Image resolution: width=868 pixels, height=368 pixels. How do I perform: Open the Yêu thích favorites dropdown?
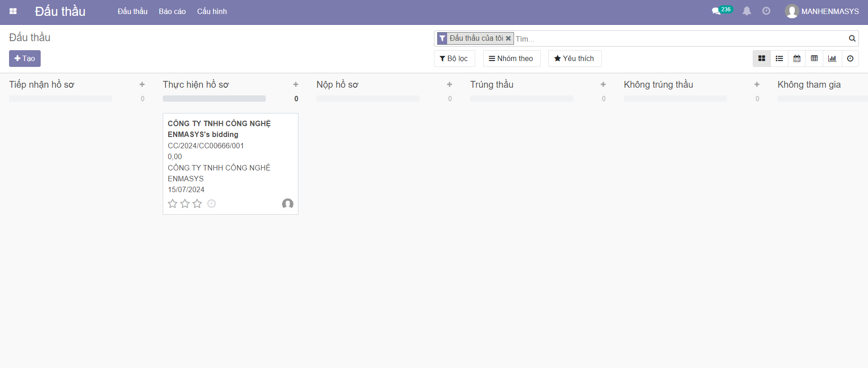pyautogui.click(x=574, y=59)
